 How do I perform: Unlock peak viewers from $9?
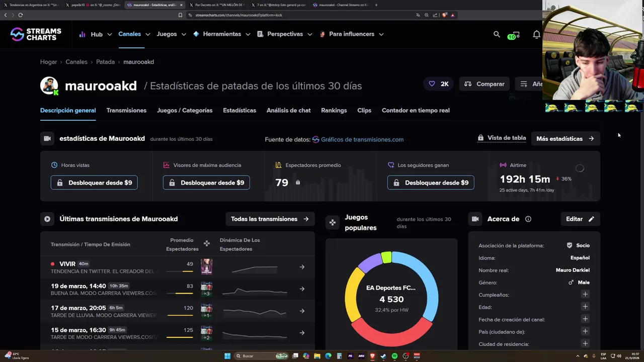[206, 183]
